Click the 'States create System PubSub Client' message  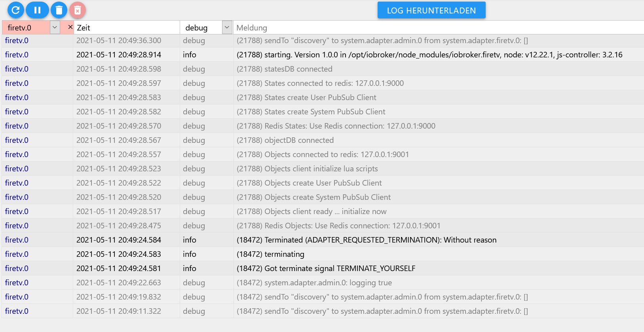(311, 112)
